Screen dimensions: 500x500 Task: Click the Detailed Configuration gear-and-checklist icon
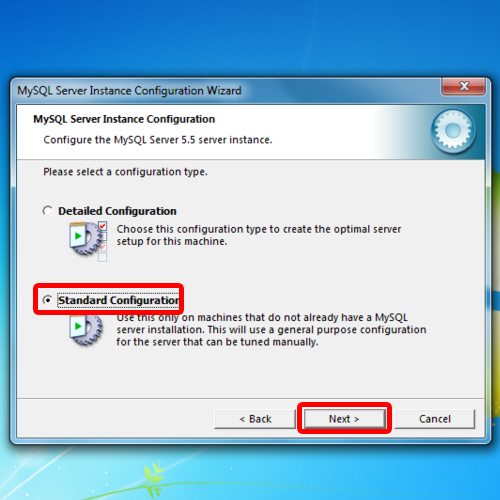tap(88, 241)
